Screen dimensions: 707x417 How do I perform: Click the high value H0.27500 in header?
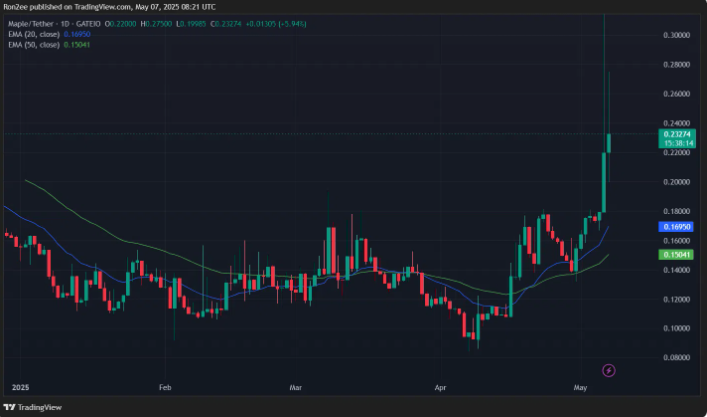156,24
